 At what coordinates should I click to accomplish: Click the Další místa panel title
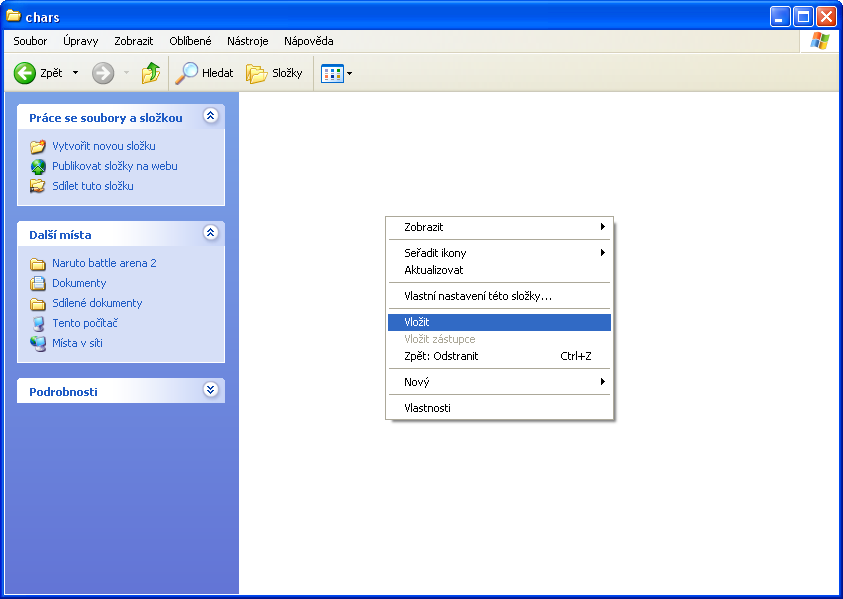pos(60,235)
